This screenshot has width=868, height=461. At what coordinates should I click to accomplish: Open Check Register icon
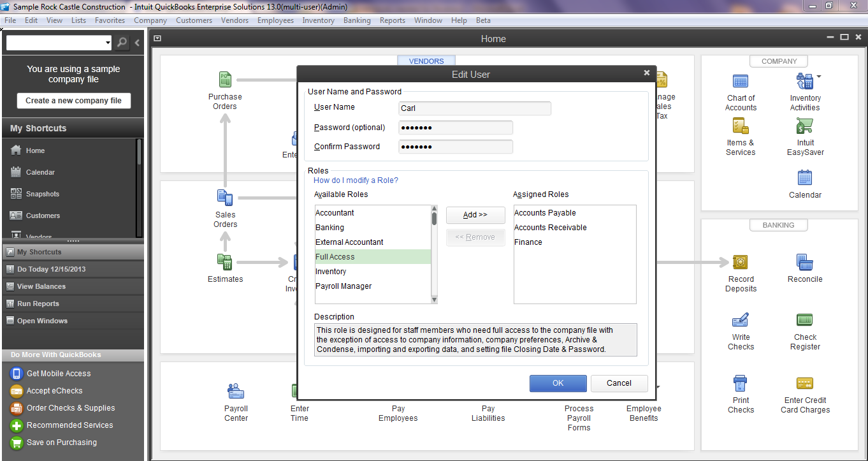coord(805,320)
